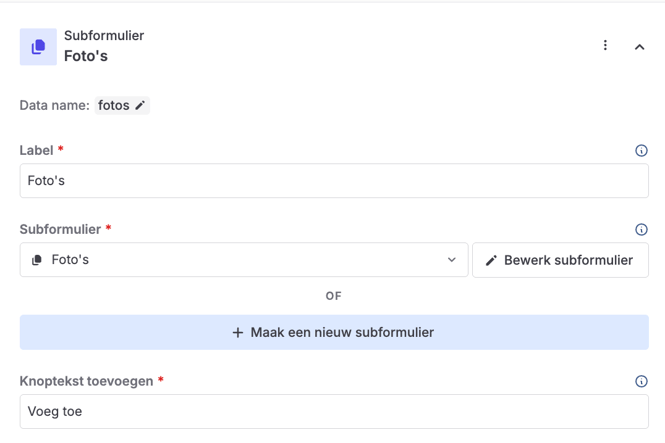665x443 pixels.
Task: Open the Subformulier dropdown showing Foto's
Action: coord(244,260)
